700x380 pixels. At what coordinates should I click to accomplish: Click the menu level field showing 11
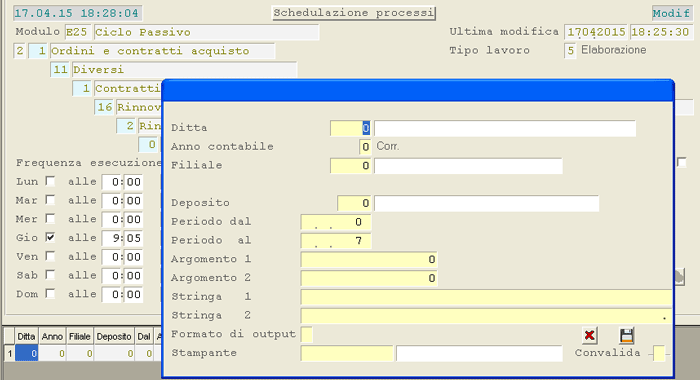click(x=60, y=70)
